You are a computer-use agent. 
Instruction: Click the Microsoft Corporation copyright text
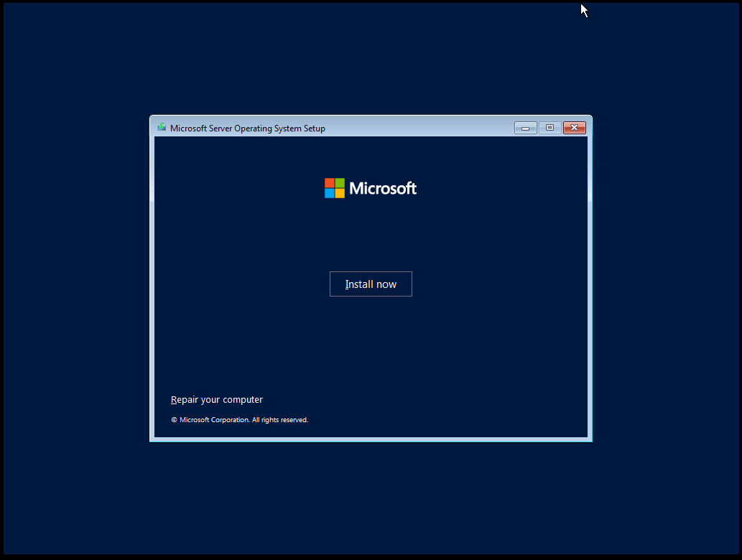pyautogui.click(x=239, y=419)
